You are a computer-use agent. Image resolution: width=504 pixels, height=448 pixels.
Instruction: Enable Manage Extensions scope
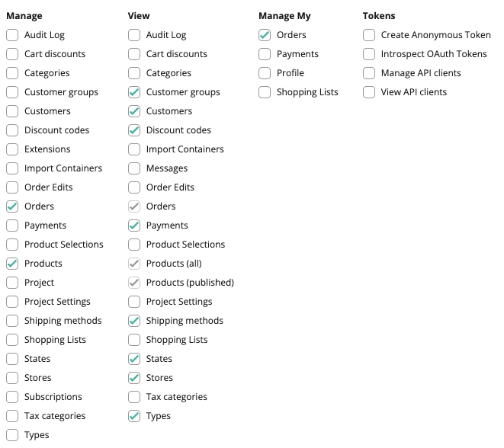point(12,149)
